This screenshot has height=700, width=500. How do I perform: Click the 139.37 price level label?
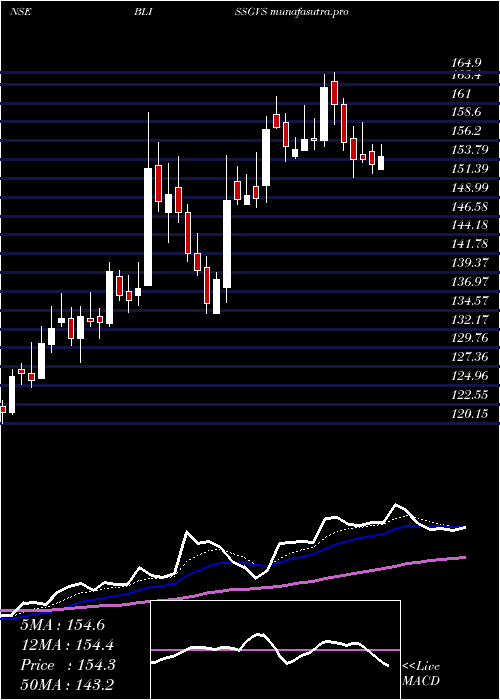pyautogui.click(x=470, y=262)
